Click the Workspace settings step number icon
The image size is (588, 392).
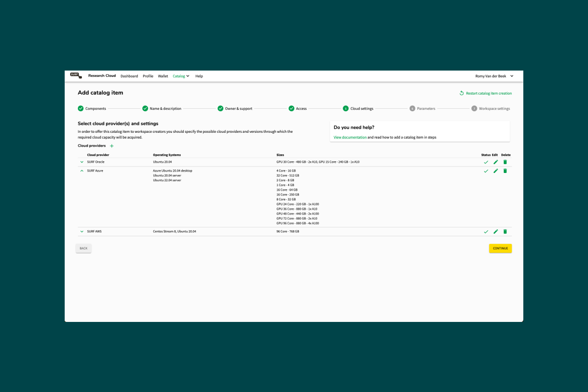pos(474,108)
